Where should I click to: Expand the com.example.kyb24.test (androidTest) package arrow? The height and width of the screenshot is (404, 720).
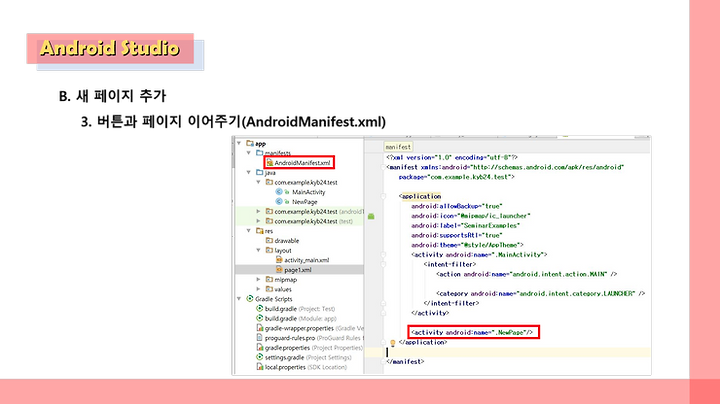[259, 211]
